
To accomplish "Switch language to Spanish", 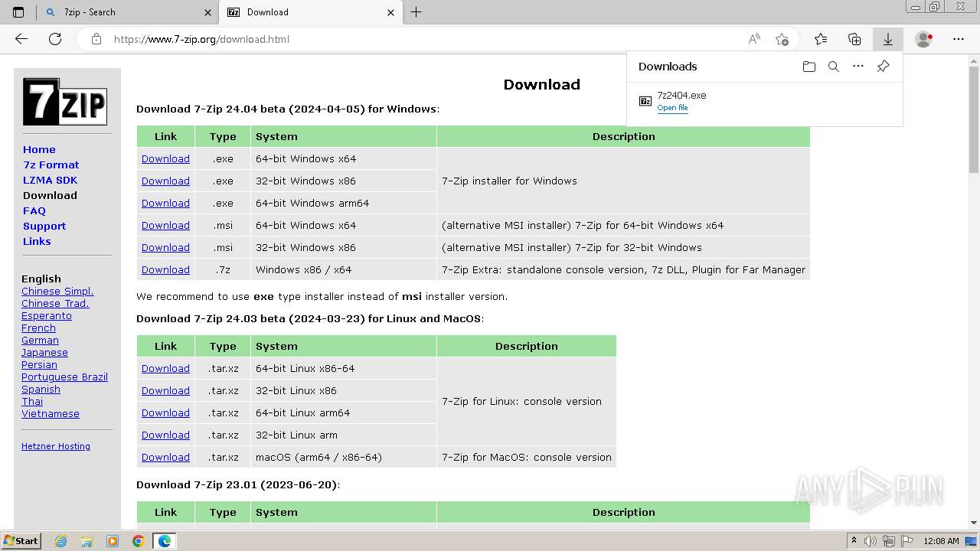I will [x=41, y=389].
